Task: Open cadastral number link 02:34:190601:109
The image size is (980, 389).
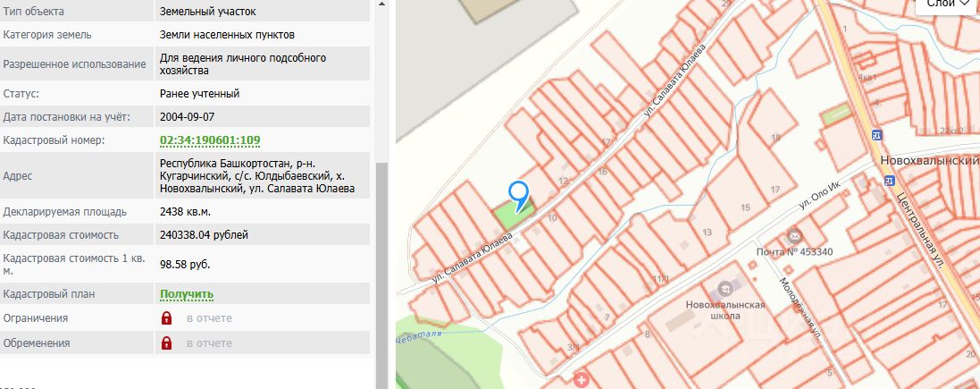Action: [210, 140]
